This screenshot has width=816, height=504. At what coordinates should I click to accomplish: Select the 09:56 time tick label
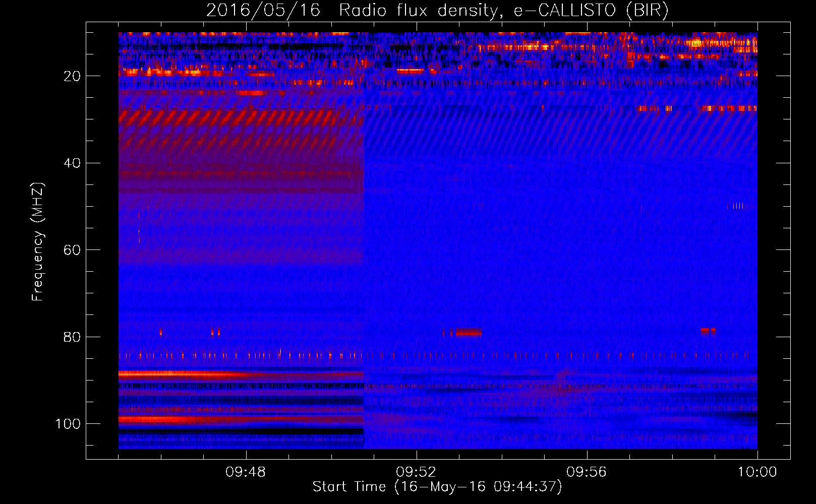[x=587, y=472]
